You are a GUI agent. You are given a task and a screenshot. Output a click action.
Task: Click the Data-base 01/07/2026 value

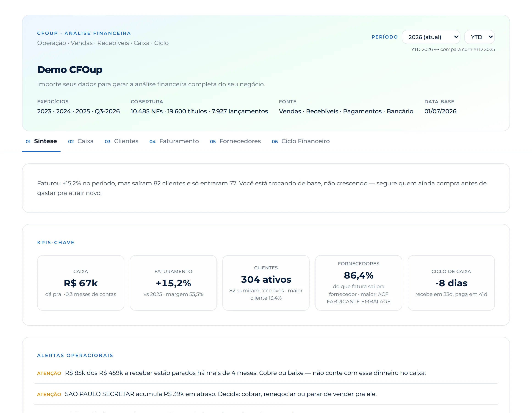pos(440,112)
